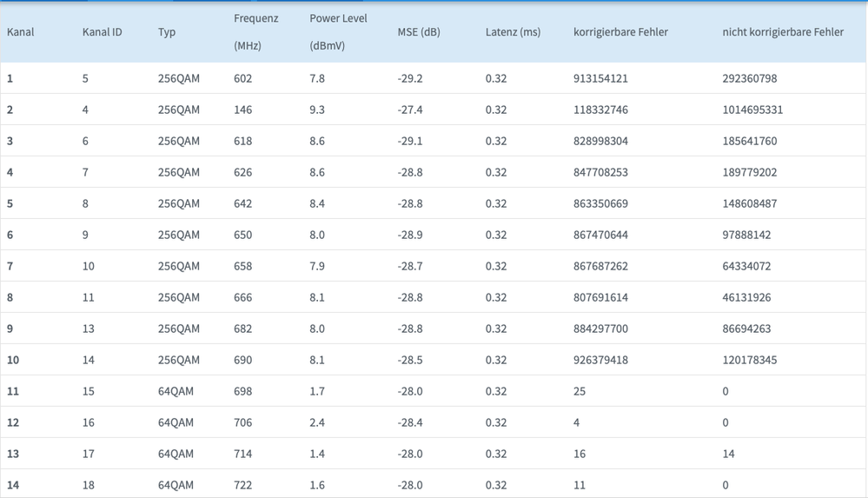
Task: Click the Frequenz (MHz) column header
Action: (x=255, y=32)
